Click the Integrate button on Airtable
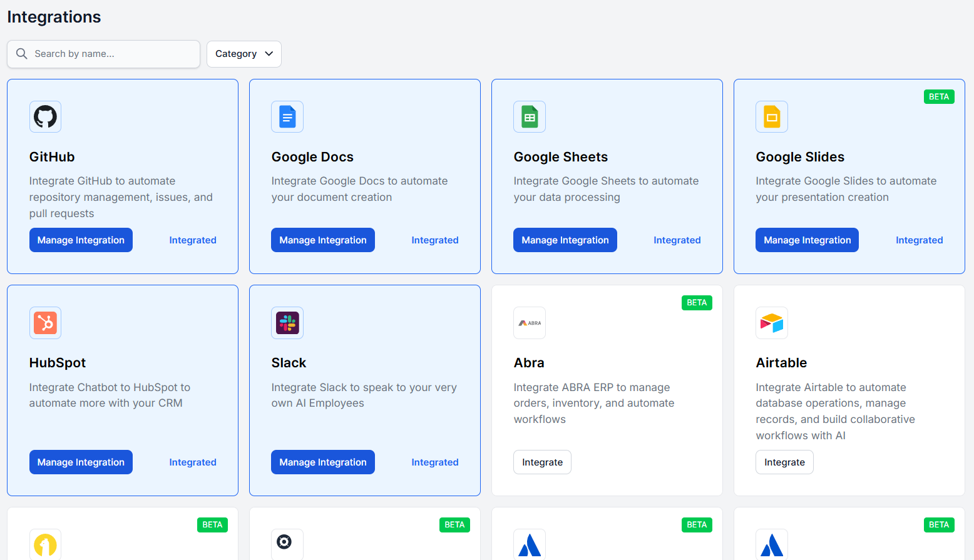The width and height of the screenshot is (974, 560). click(x=784, y=462)
